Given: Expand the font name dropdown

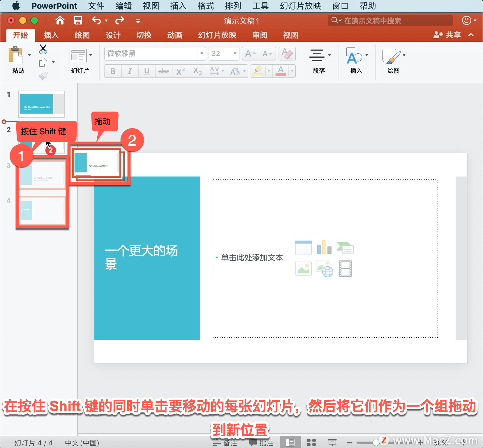Looking at the screenshot, I should pos(202,54).
